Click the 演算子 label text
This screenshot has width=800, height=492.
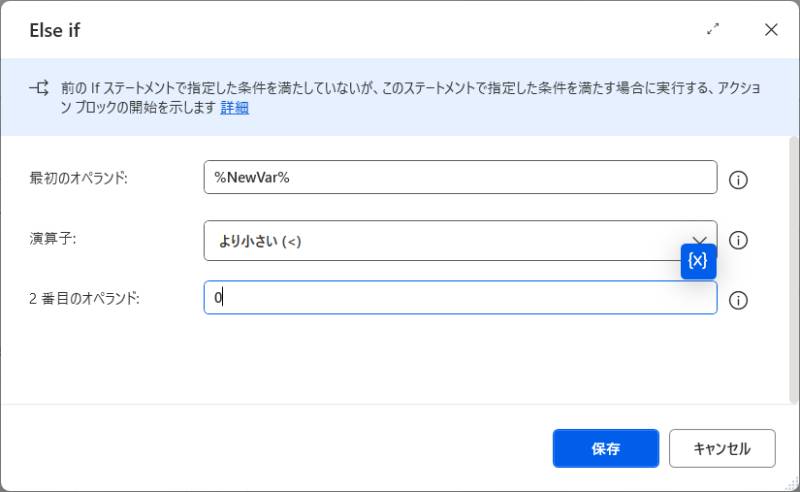point(53,239)
